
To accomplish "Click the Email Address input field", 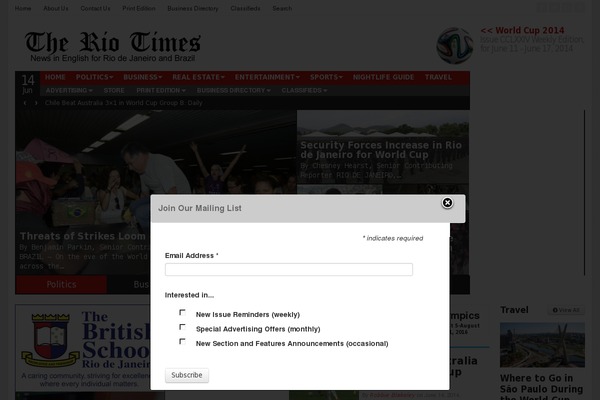I will 289,269.
